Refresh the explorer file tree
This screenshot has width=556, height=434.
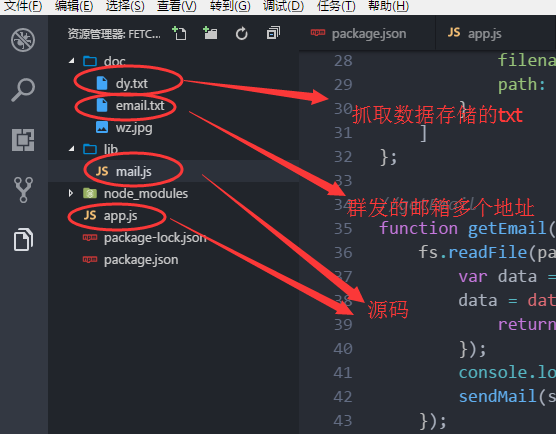tap(241, 34)
